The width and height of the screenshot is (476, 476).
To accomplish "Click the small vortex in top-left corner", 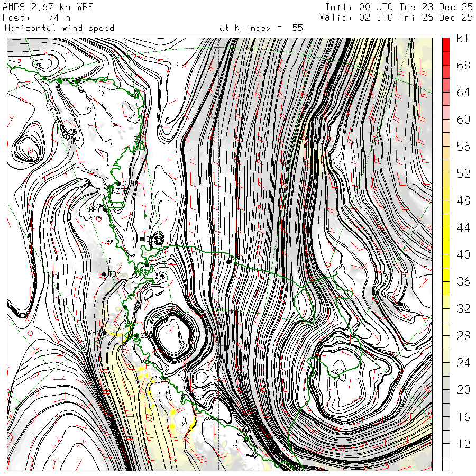I will (x=41, y=65).
